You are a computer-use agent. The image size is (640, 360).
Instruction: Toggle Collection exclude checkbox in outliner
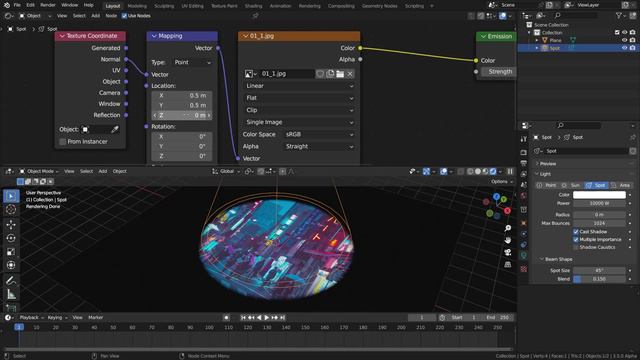coord(617,32)
